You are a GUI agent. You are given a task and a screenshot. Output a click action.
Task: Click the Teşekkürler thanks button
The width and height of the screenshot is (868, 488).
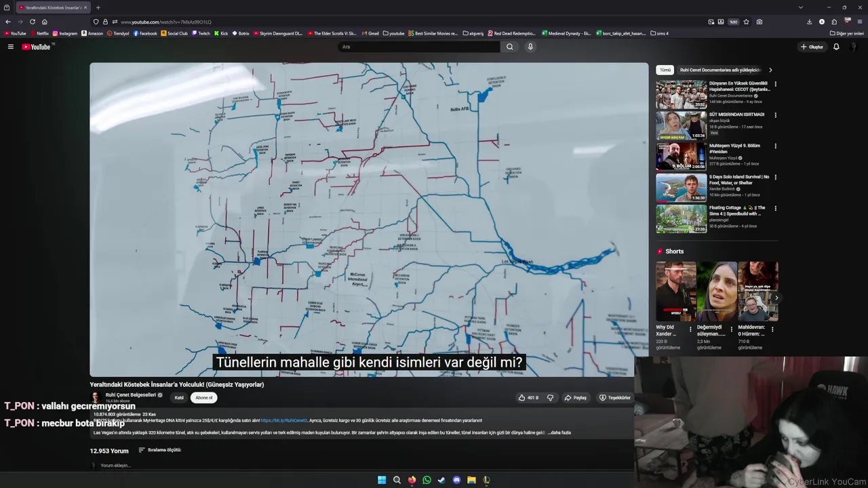click(x=614, y=398)
